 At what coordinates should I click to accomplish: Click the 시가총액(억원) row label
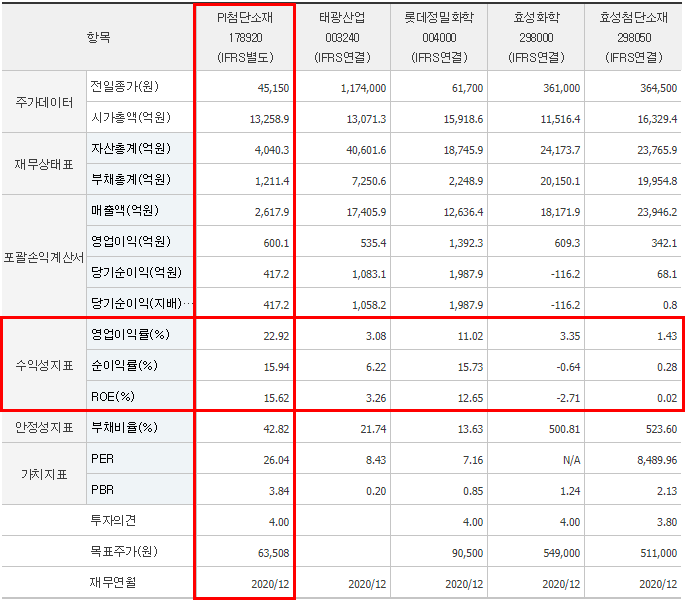click(x=130, y=118)
